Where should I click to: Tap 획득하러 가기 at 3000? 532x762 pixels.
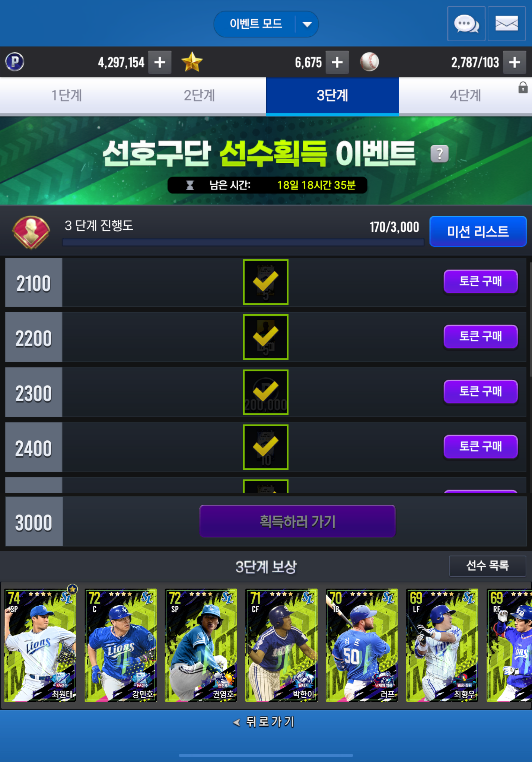tap(298, 521)
